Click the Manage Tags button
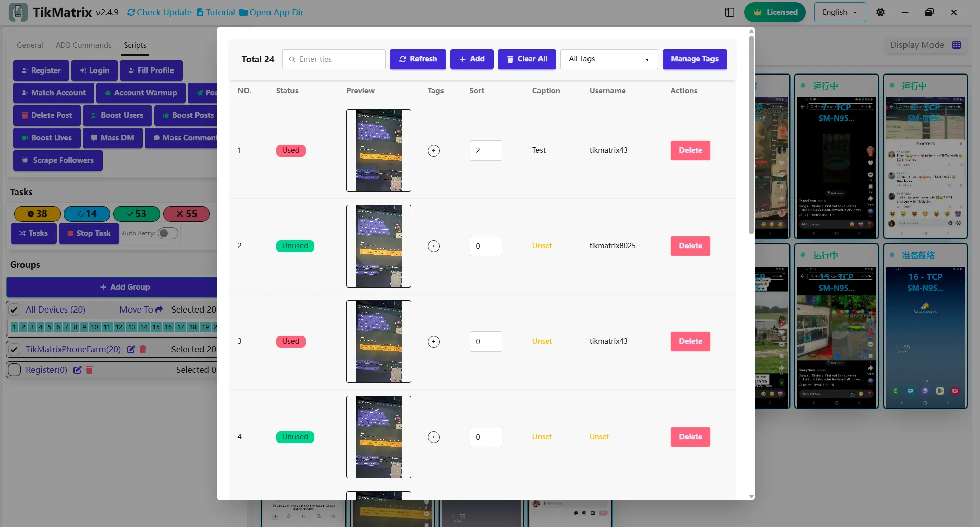The width and height of the screenshot is (980, 527). pos(694,59)
